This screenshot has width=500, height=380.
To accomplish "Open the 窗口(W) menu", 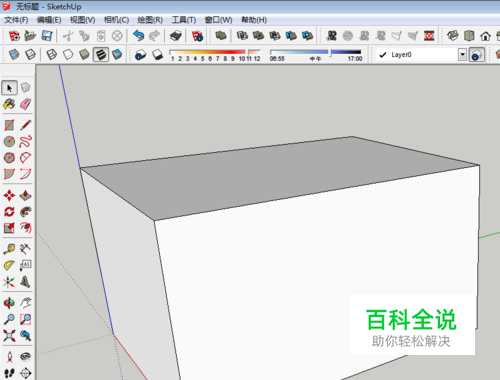I will click(218, 20).
